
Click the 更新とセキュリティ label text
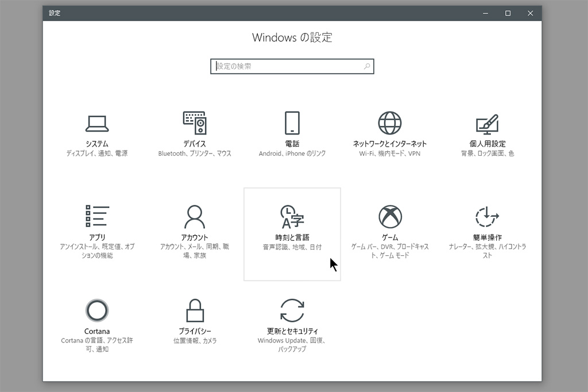click(x=292, y=331)
